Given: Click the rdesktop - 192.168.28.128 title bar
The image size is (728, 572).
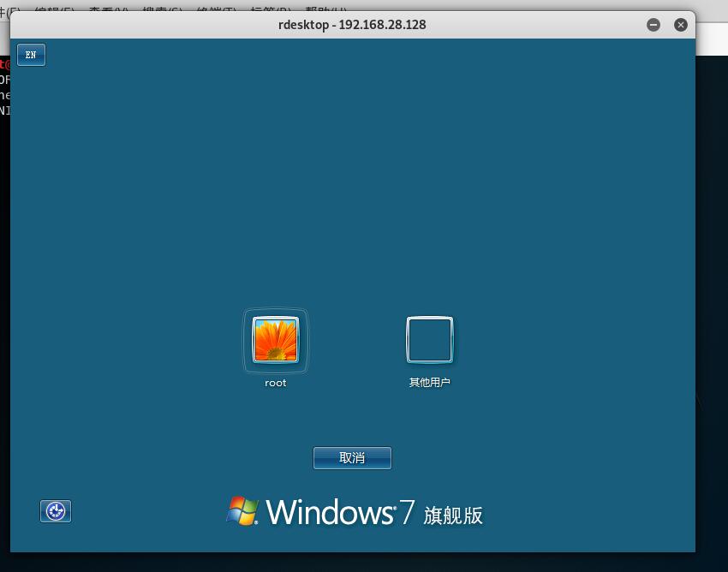Looking at the screenshot, I should click(352, 25).
